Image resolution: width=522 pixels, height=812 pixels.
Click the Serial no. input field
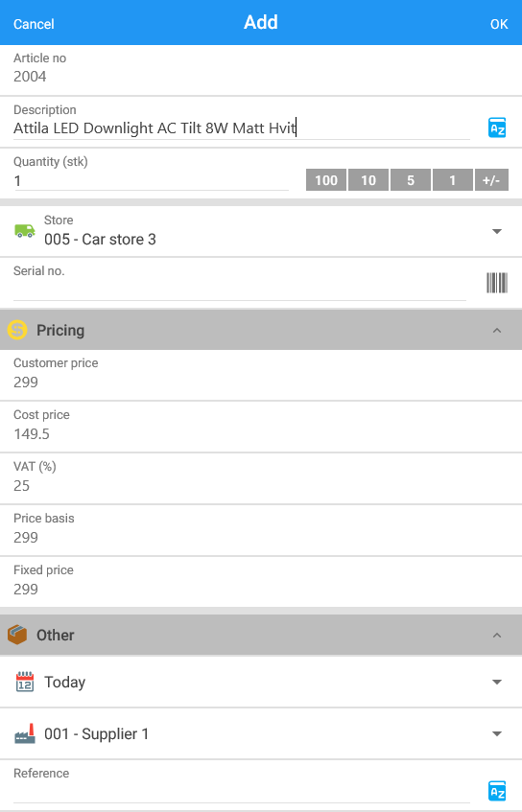click(240, 289)
